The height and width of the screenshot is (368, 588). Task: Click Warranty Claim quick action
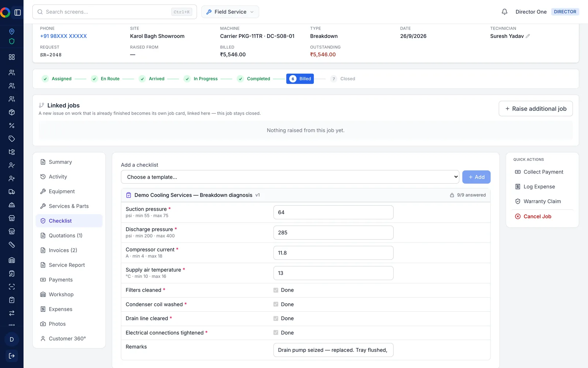click(542, 201)
